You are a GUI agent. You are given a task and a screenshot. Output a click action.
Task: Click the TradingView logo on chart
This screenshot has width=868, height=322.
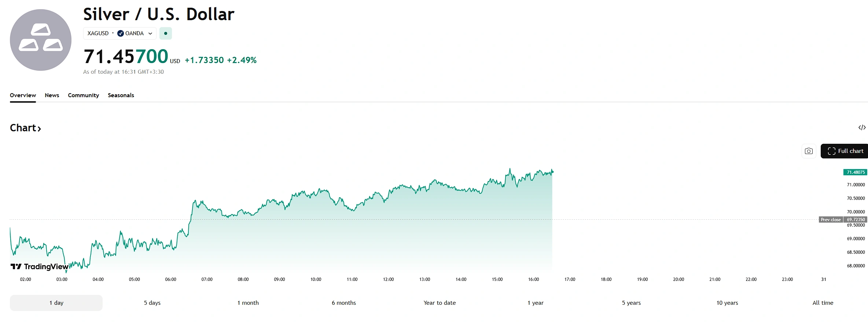click(x=40, y=267)
